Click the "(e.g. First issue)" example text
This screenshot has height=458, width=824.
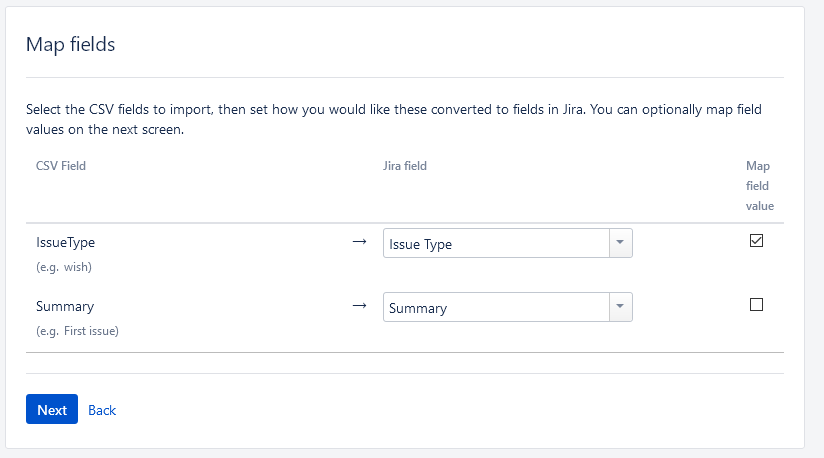pos(77,331)
